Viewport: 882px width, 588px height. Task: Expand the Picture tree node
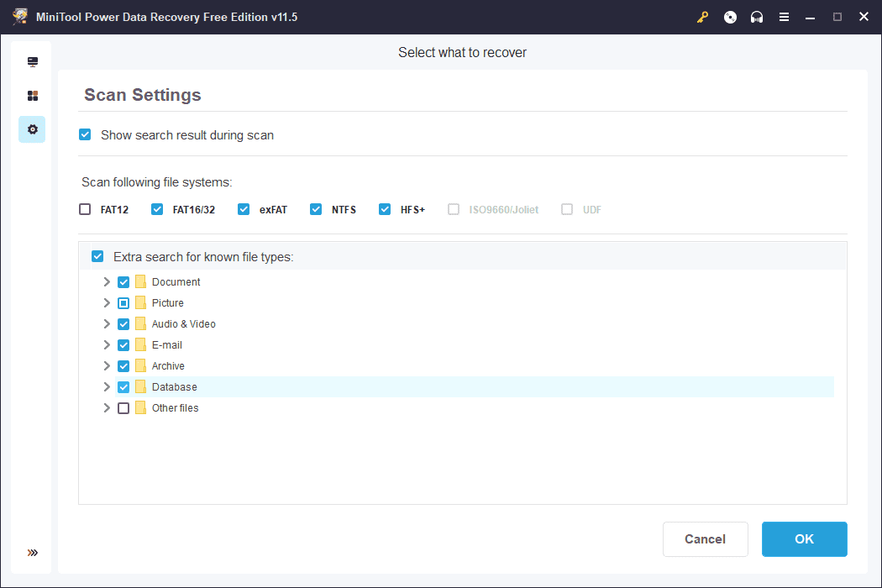pyautogui.click(x=107, y=302)
